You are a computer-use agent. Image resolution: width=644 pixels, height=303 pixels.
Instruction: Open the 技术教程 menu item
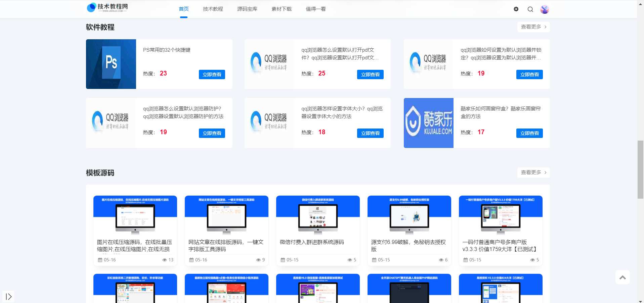click(213, 9)
